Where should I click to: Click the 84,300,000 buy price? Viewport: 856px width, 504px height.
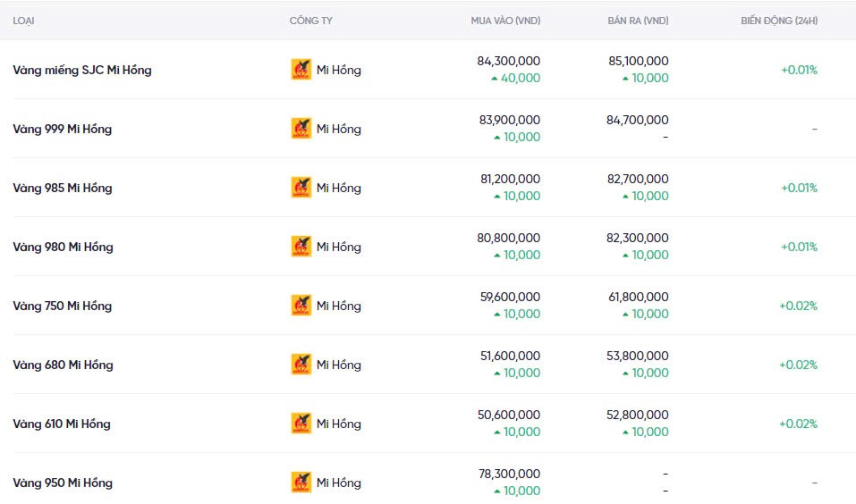pos(509,61)
